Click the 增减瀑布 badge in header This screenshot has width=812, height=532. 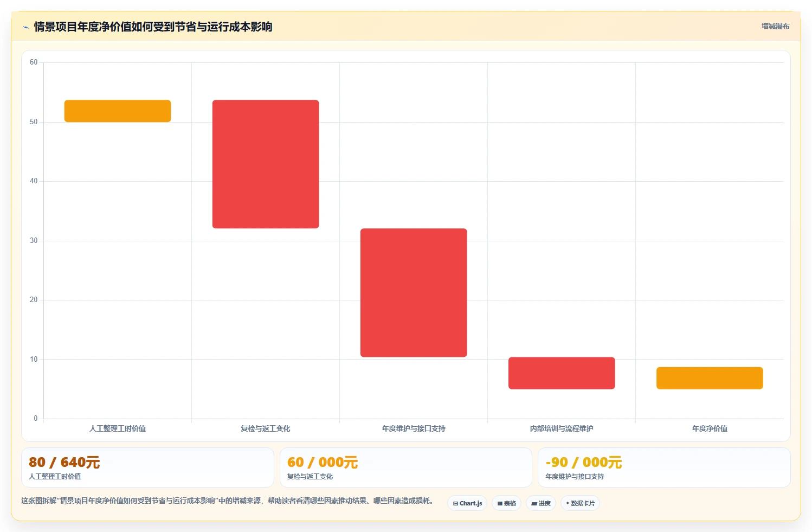tap(775, 26)
